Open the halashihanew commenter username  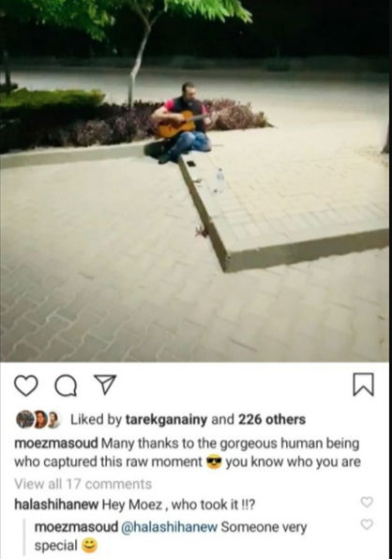[56, 505]
